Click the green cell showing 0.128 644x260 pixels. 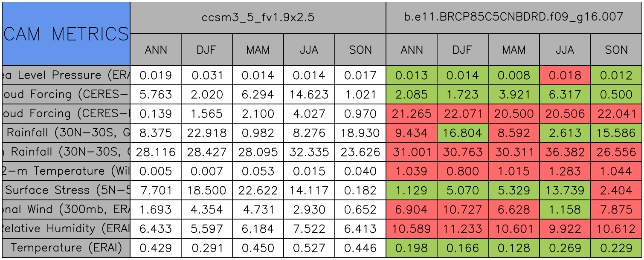coord(514,248)
